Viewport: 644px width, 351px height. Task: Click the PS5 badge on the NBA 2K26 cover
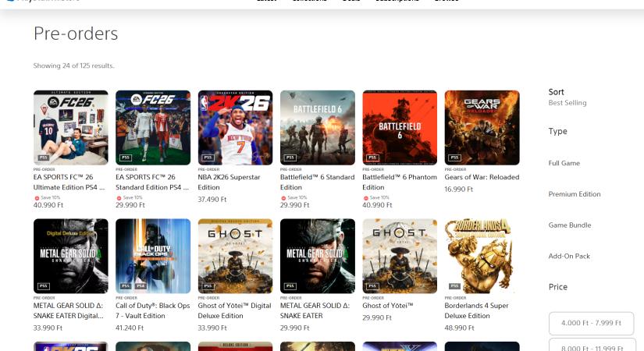pyautogui.click(x=208, y=158)
